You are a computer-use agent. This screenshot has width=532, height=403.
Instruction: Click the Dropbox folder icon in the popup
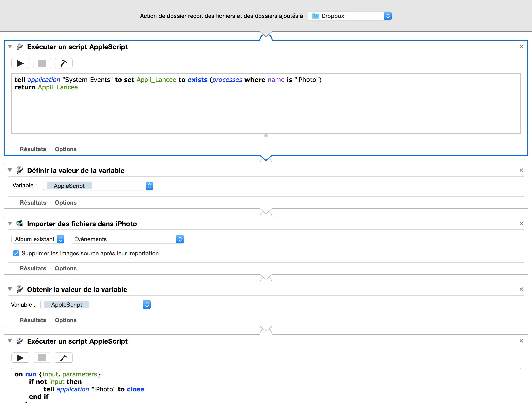coord(315,16)
